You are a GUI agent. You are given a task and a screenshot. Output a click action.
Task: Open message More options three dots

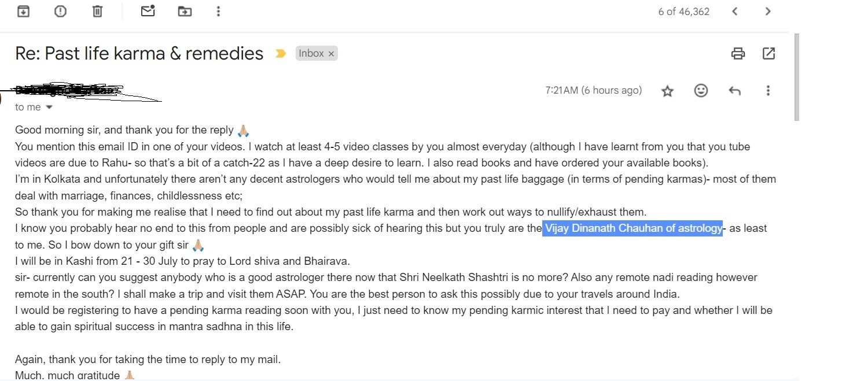pos(768,91)
